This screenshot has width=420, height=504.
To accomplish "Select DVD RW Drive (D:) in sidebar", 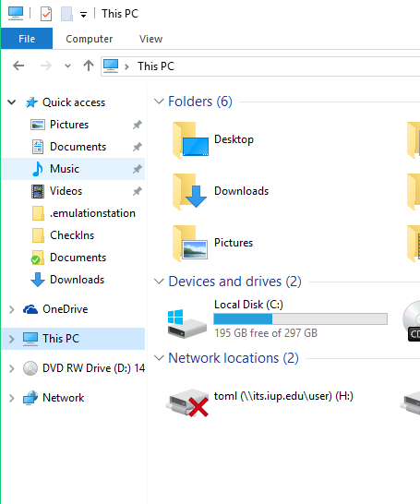I will point(93,368).
